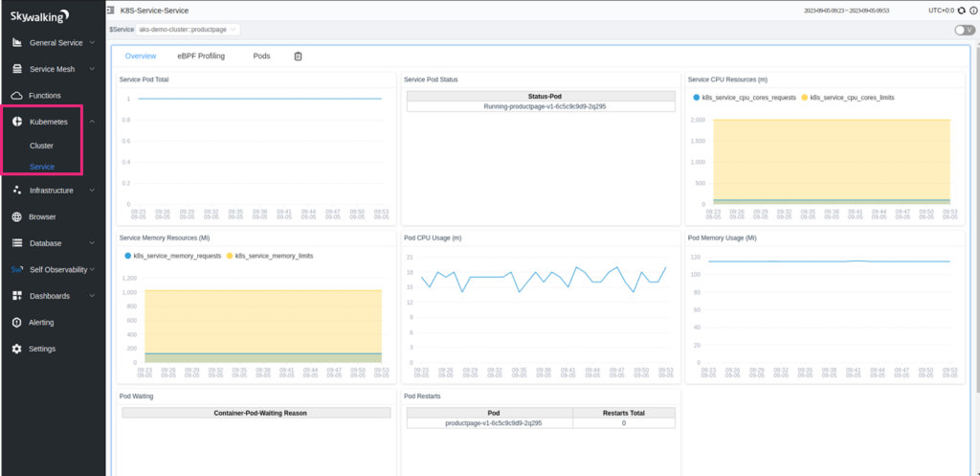
Task: Click the refresh icon next to UTC+0:0
Action: tap(962, 11)
